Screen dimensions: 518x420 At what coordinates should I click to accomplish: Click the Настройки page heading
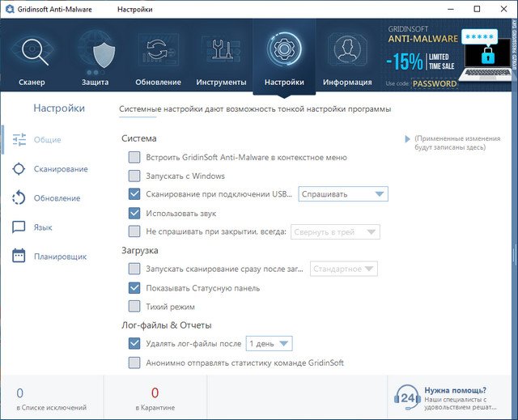pyautogui.click(x=59, y=108)
